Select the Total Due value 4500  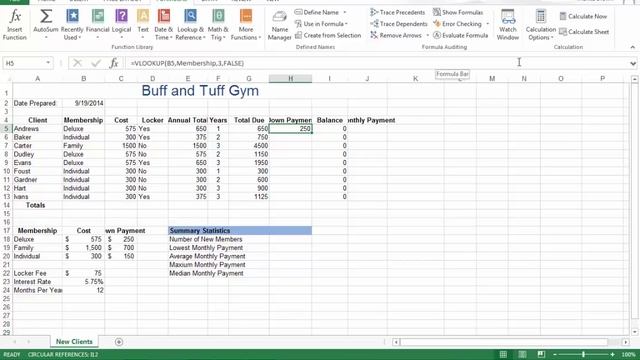tap(249, 146)
